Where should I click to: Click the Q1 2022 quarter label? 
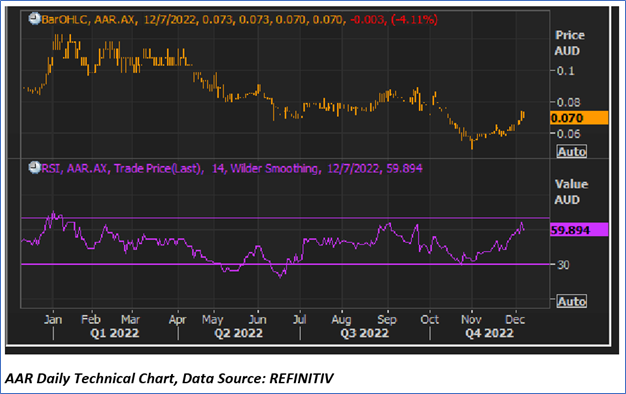[115, 333]
